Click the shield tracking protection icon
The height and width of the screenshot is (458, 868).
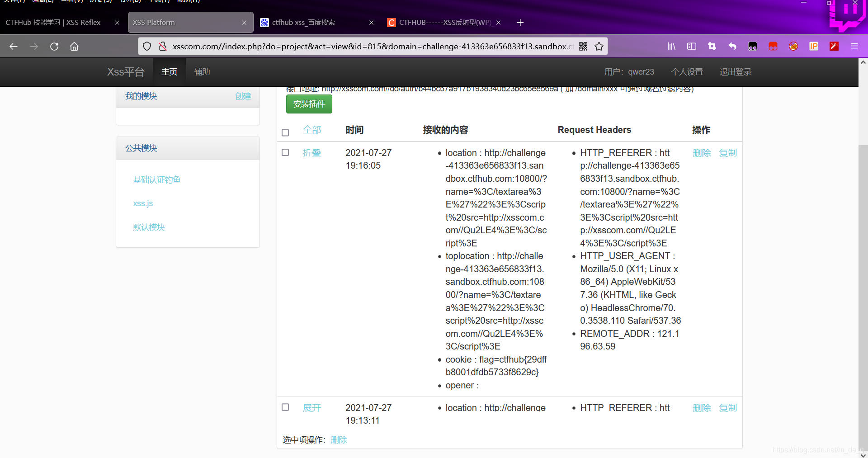coord(147,47)
